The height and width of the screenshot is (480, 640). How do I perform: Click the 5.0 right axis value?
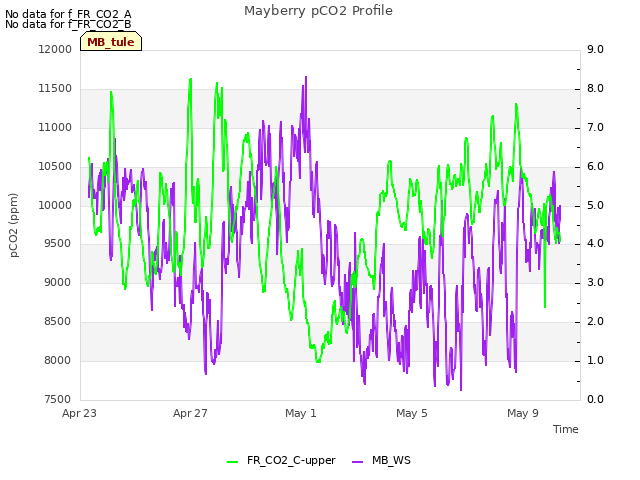point(595,205)
